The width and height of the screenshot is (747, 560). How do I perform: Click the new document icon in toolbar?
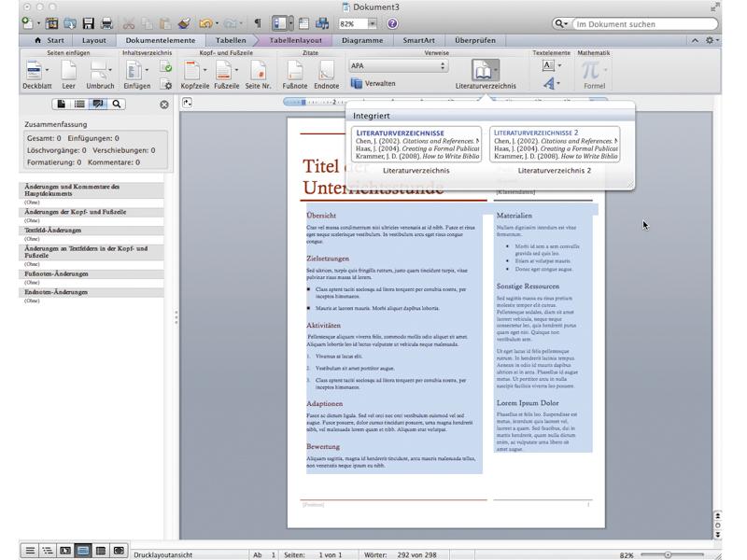coord(28,23)
